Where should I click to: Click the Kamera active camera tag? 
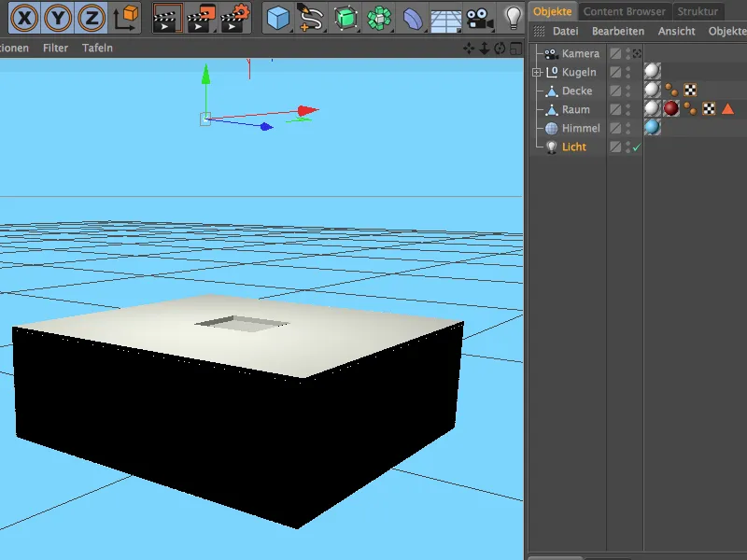click(x=637, y=53)
